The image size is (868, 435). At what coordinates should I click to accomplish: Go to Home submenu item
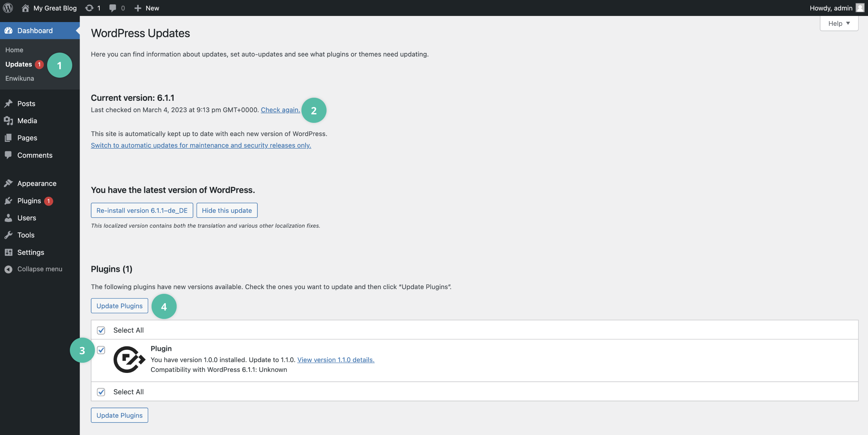(14, 50)
